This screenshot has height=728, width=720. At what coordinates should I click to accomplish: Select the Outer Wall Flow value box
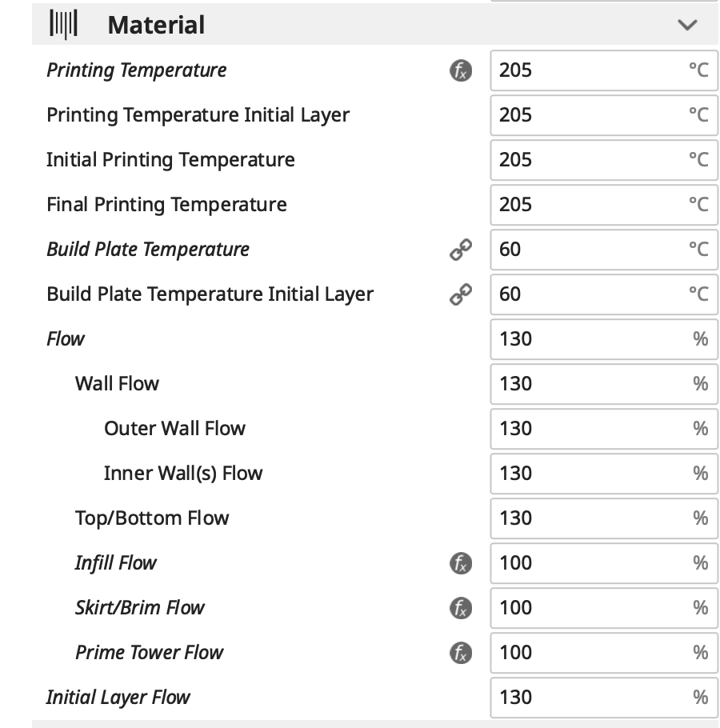604,429
